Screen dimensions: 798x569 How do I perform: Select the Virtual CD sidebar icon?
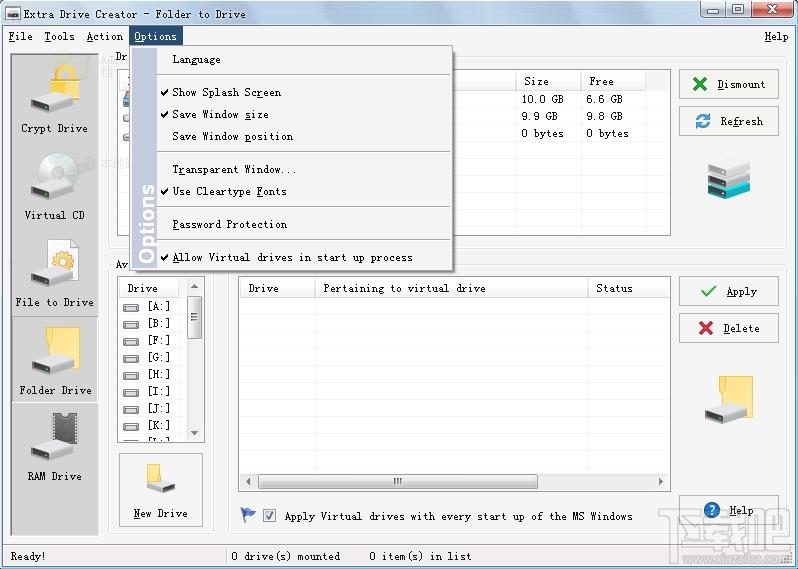coord(54,186)
